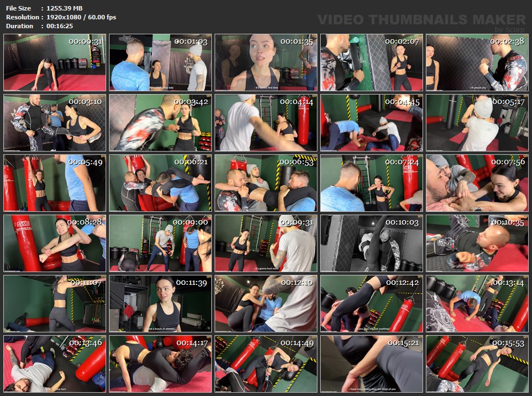Click the thumbnail marked 00:06:53
This screenshot has width=532, height=396.
pyautogui.click(x=266, y=183)
